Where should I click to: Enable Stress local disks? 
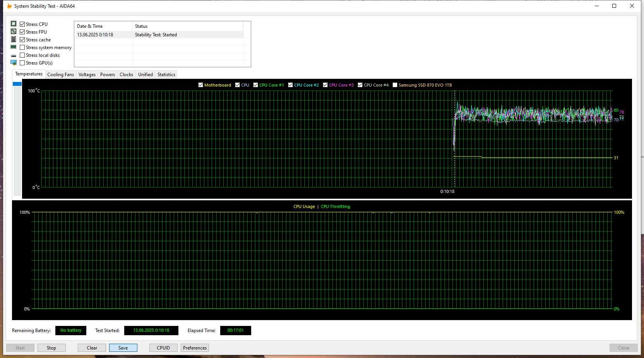22,55
